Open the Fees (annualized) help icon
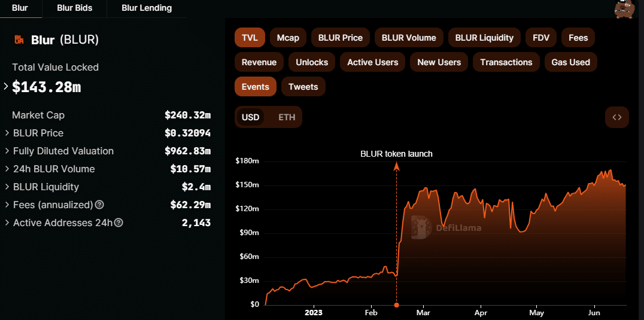The width and height of the screenshot is (644, 320). point(99,205)
